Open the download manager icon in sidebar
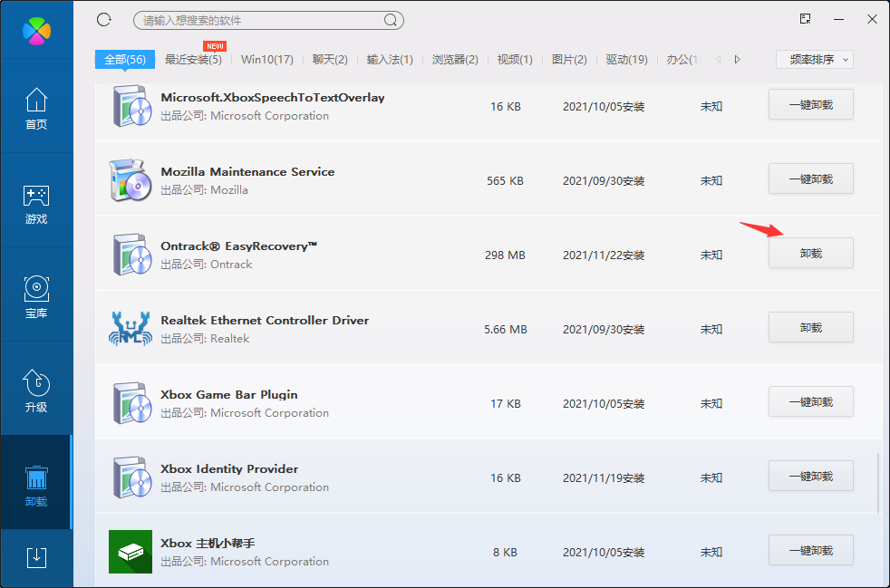Screen dimensions: 890x588 36,558
